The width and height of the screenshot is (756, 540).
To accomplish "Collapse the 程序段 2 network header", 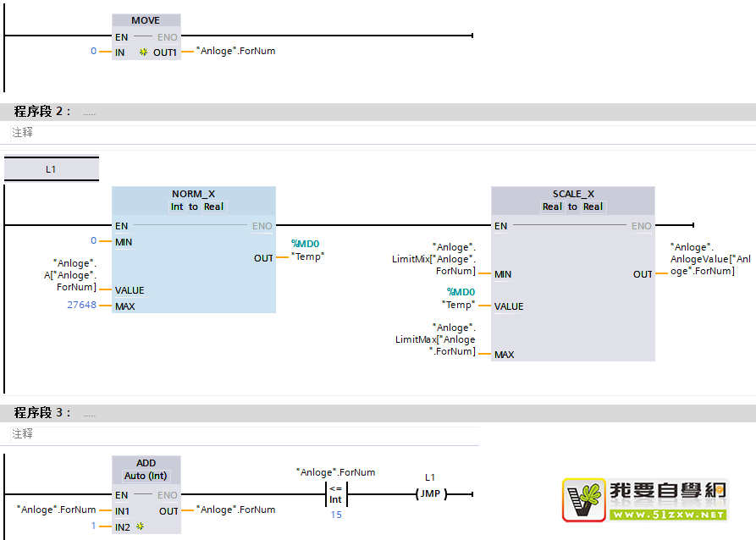I will 42,112.
